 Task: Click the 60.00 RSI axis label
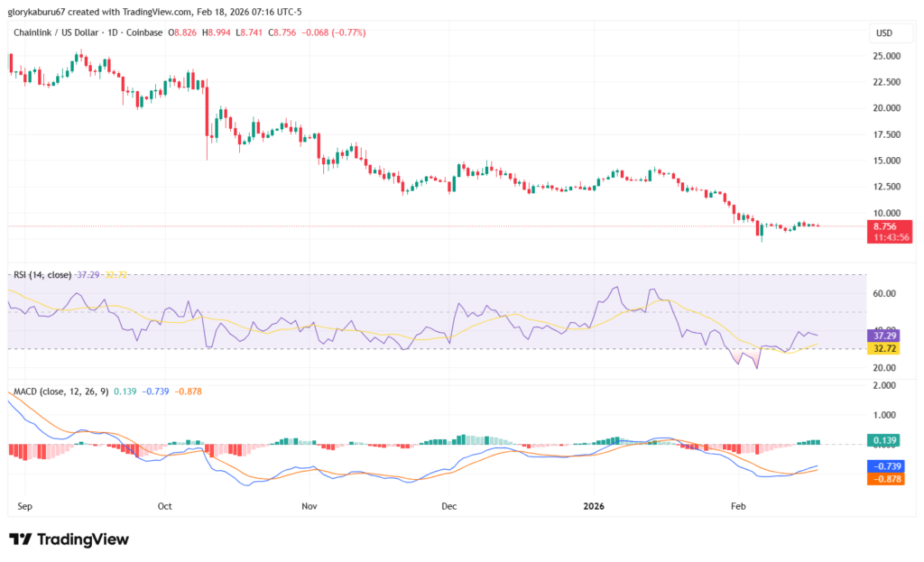click(884, 293)
